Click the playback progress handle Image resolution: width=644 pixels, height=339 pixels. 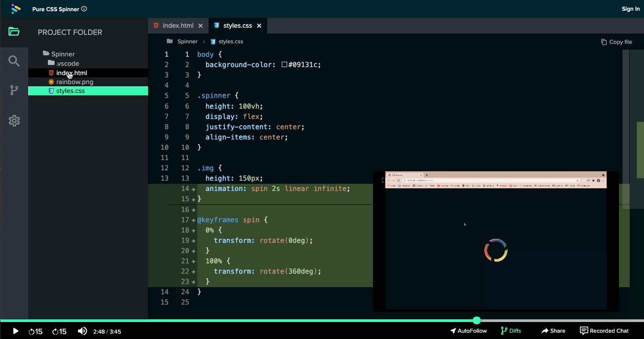coord(477,320)
